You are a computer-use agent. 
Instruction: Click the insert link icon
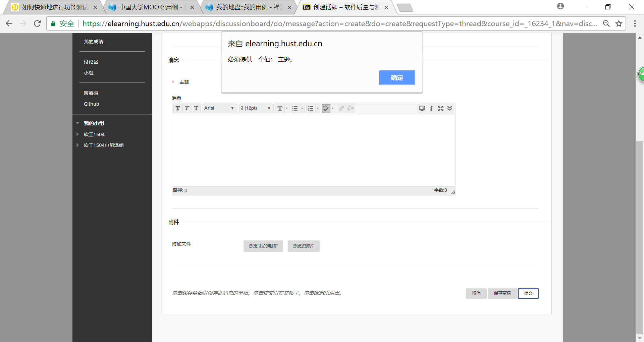[341, 108]
